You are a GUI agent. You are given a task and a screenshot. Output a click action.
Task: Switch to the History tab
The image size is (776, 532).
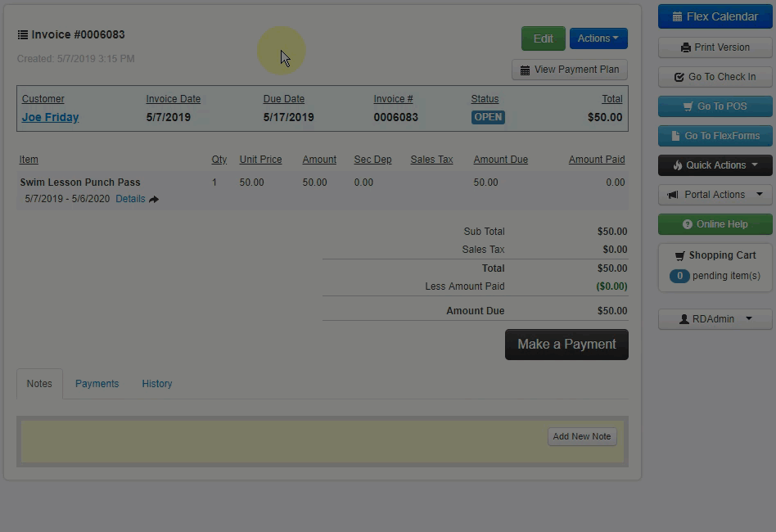[157, 384]
